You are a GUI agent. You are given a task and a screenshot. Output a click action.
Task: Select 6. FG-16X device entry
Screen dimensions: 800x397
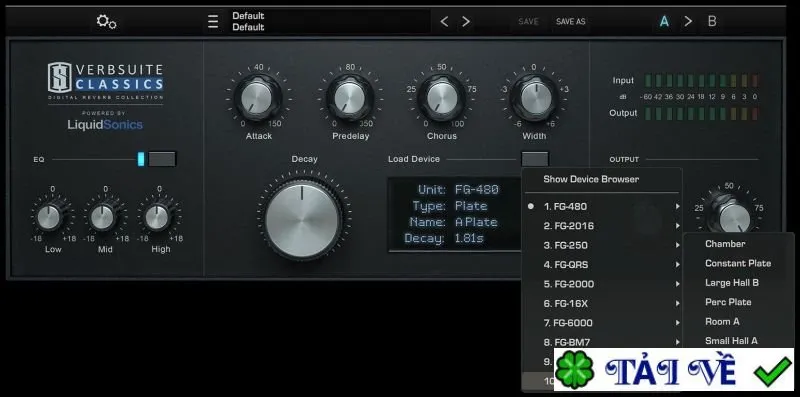pos(602,303)
